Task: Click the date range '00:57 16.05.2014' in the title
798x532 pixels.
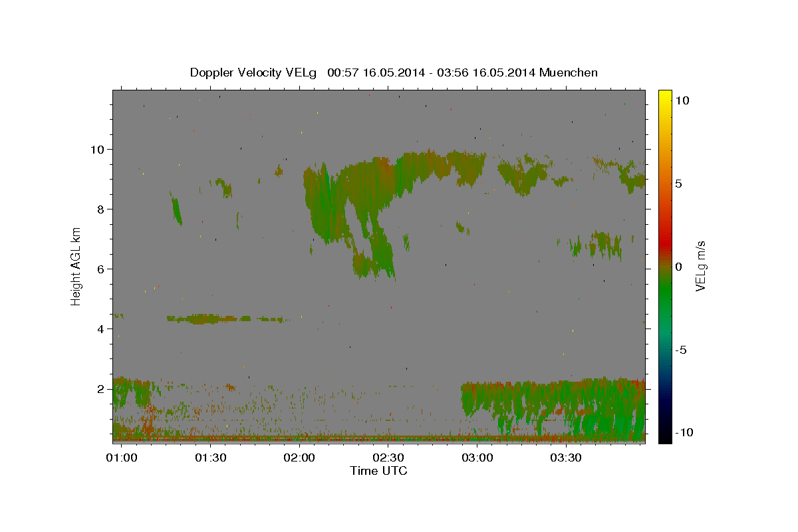Action: (x=375, y=72)
